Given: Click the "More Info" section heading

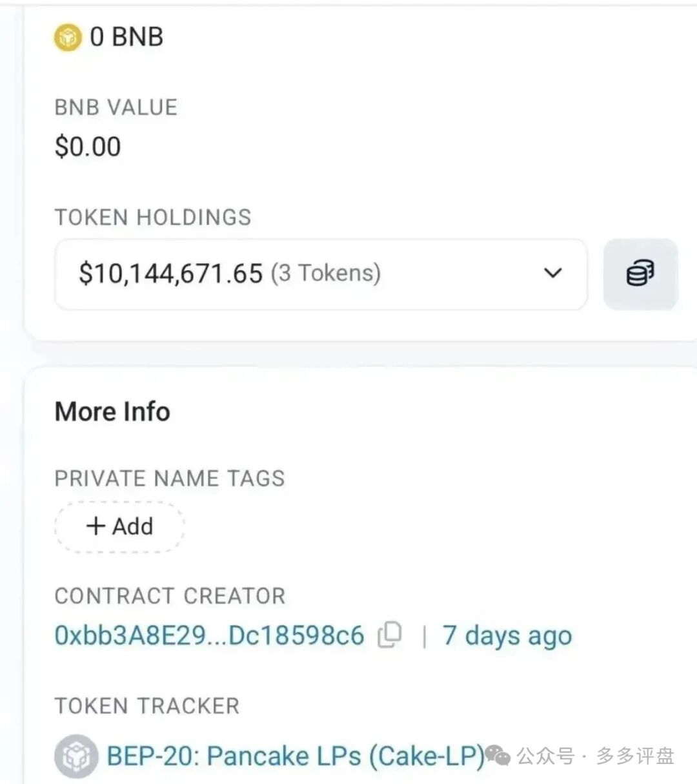Looking at the screenshot, I should click(x=112, y=411).
